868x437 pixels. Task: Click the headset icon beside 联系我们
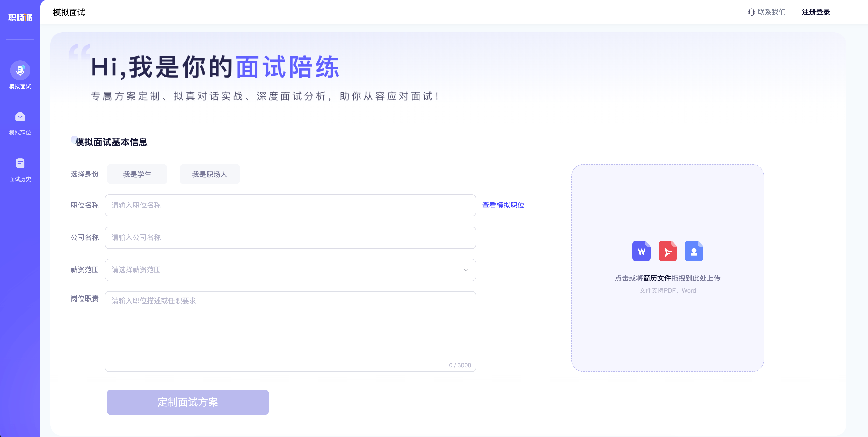click(751, 12)
